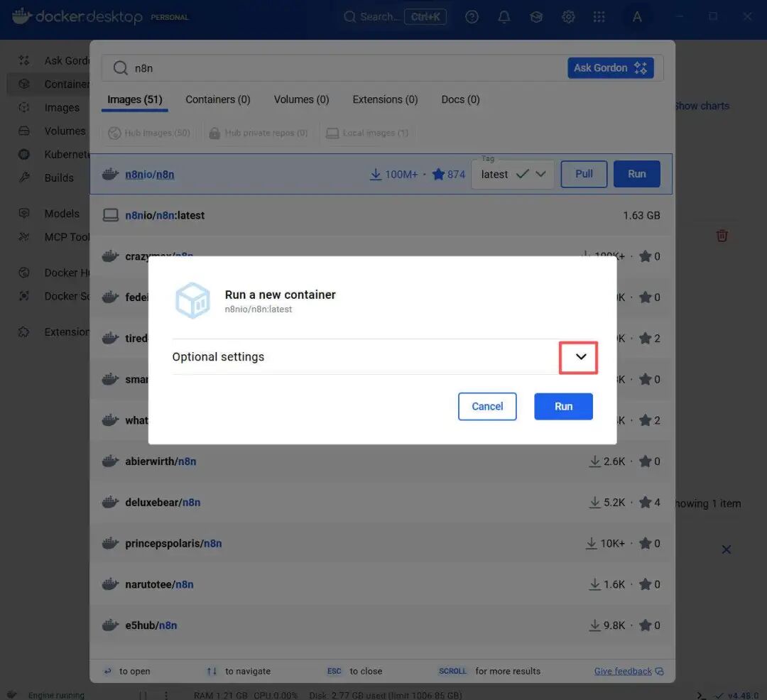Click the star icon showing 874
767x700 pixels.
(438, 174)
